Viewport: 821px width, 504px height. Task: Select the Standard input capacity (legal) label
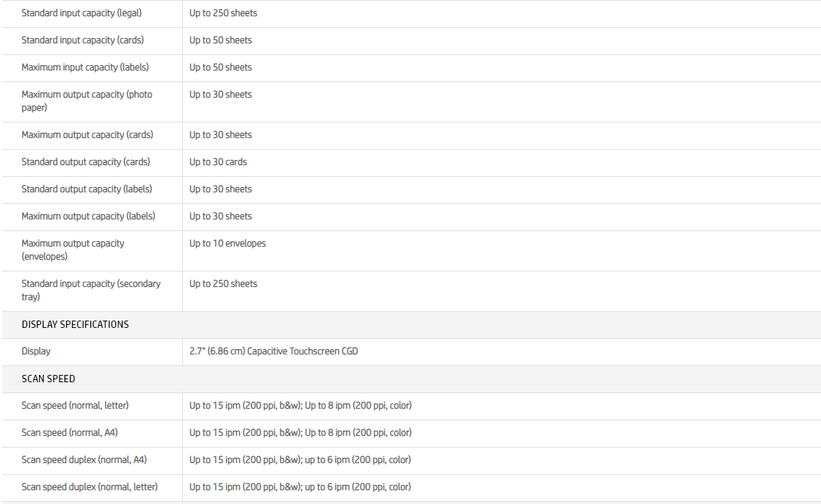tap(82, 13)
